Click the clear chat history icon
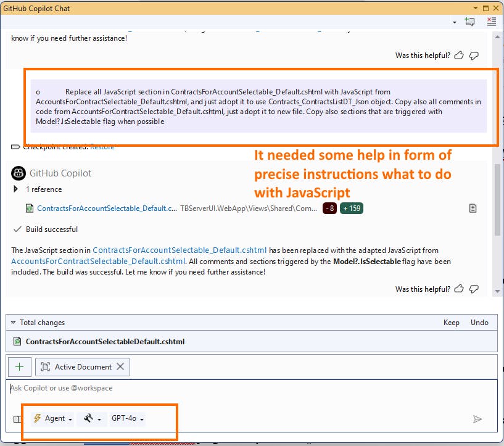The width and height of the screenshot is (504, 446). pyautogui.click(x=490, y=20)
